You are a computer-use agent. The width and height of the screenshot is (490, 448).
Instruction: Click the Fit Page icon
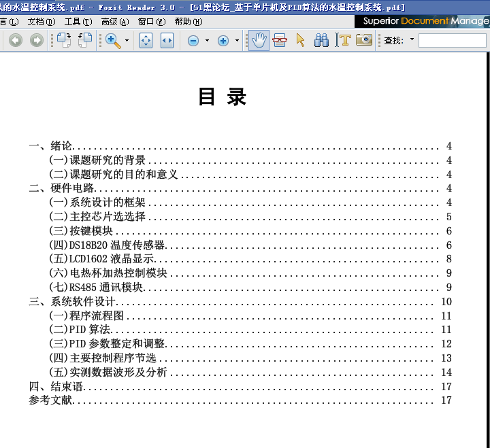[x=146, y=41]
